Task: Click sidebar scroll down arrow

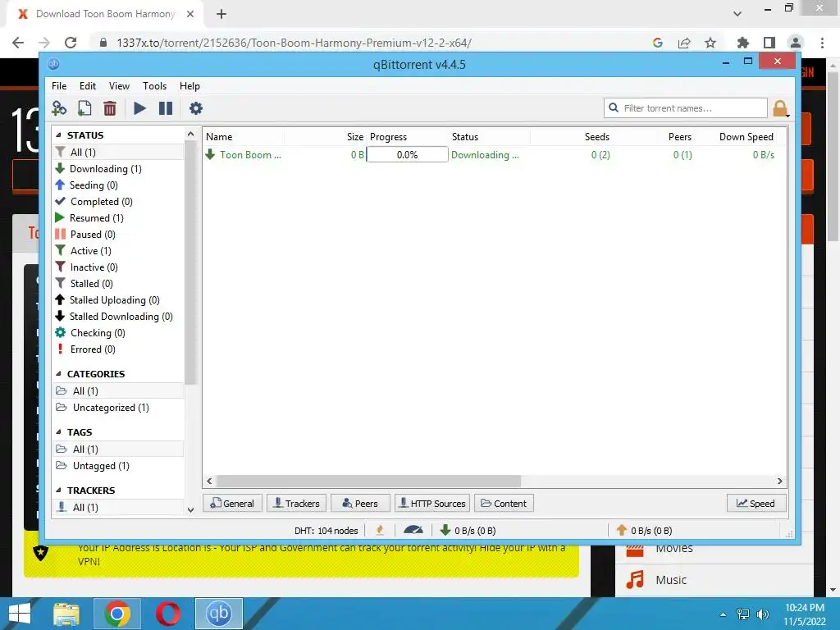Action: [x=190, y=510]
